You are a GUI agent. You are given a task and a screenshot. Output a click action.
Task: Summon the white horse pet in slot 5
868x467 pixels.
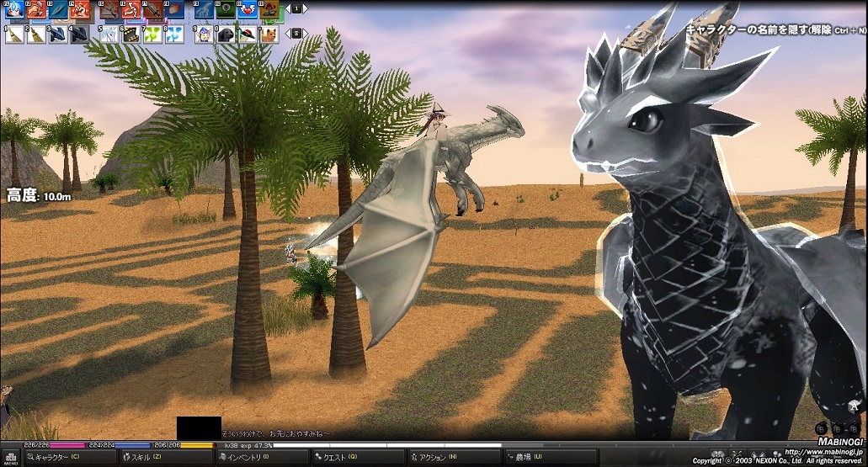[109, 34]
